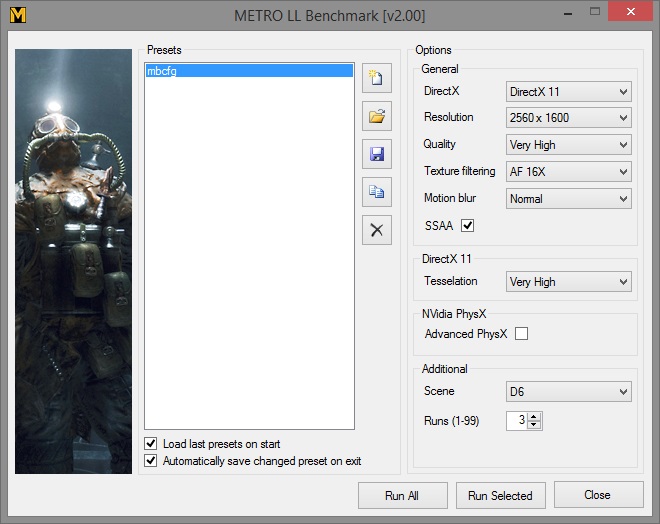This screenshot has width=660, height=524.
Task: Delete preset with the X icon
Action: pyautogui.click(x=377, y=230)
